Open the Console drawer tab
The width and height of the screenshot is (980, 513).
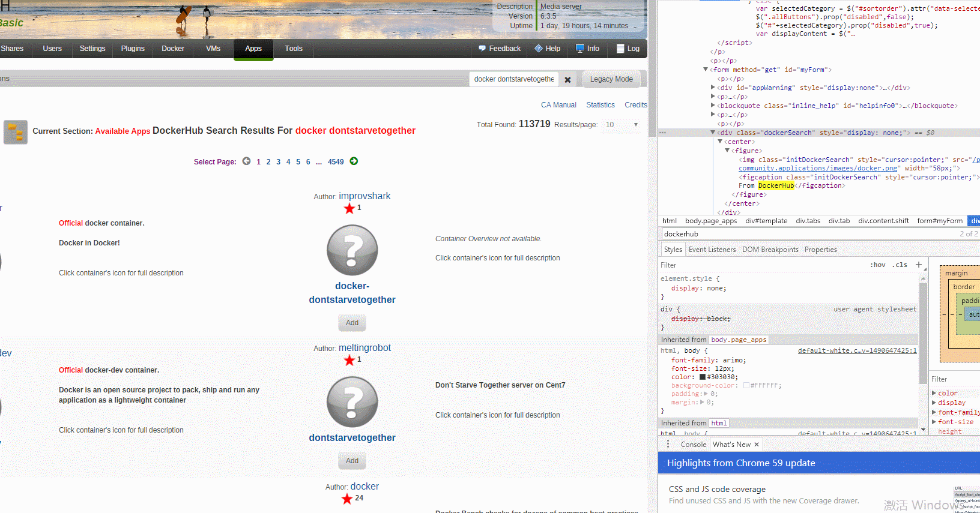(694, 445)
